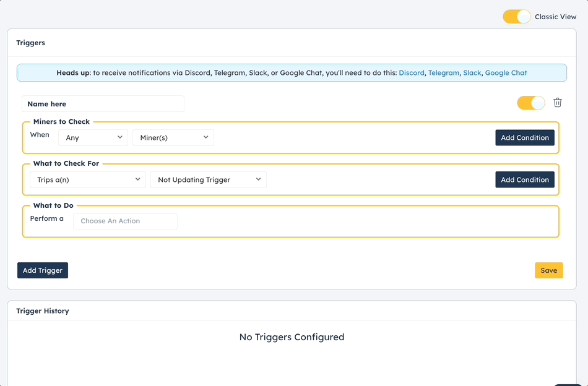
Task: Delete the trigger with the trash icon
Action: 557,103
